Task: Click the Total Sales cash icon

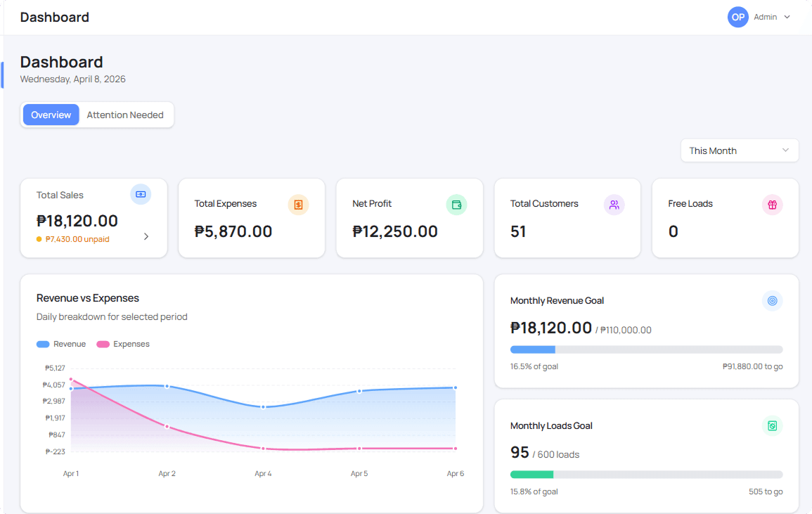Action: [141, 195]
